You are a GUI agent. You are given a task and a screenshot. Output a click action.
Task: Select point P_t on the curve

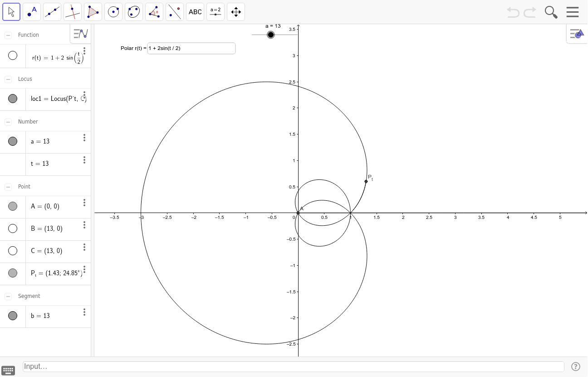click(x=366, y=182)
